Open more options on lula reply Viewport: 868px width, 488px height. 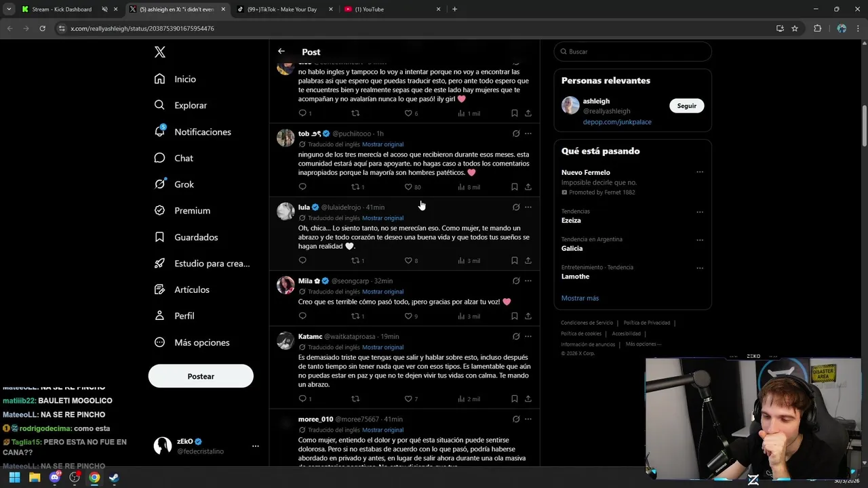tap(528, 207)
